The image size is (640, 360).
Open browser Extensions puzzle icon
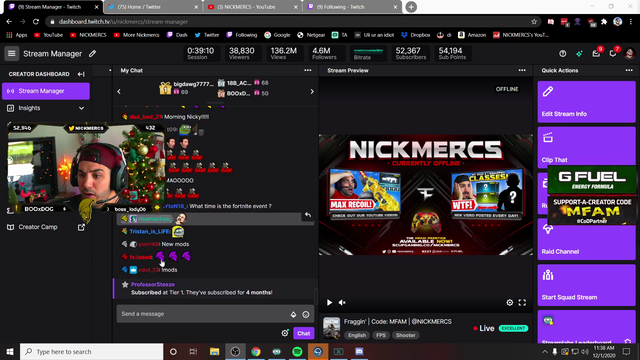tap(604, 22)
